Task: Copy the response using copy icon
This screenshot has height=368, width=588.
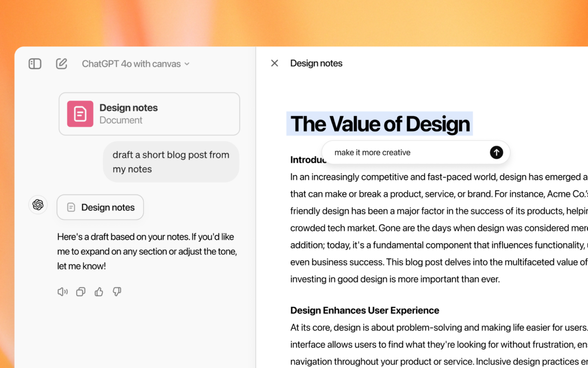Action: pyautogui.click(x=81, y=292)
